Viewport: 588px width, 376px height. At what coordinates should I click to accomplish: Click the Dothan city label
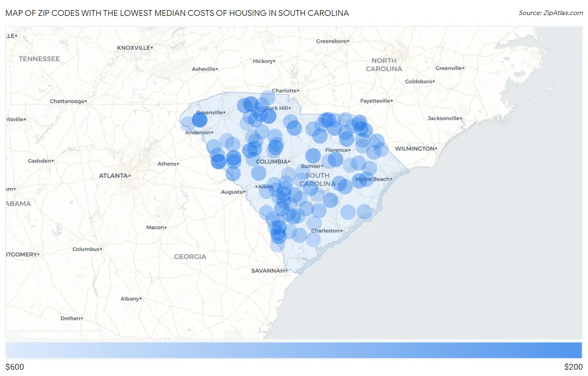click(x=72, y=318)
